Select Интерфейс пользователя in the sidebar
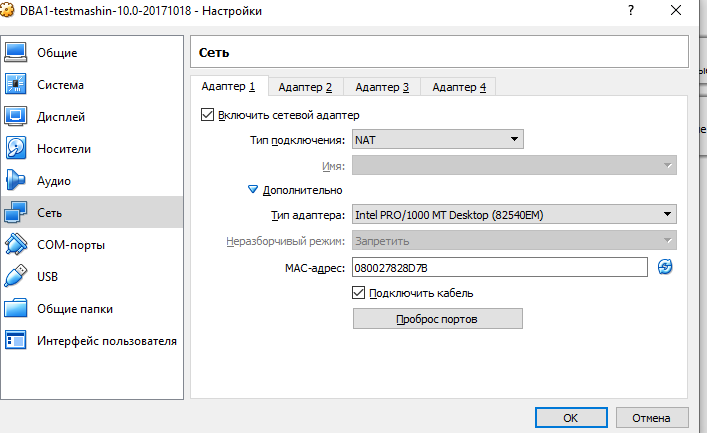The width and height of the screenshot is (707, 433). (x=106, y=341)
